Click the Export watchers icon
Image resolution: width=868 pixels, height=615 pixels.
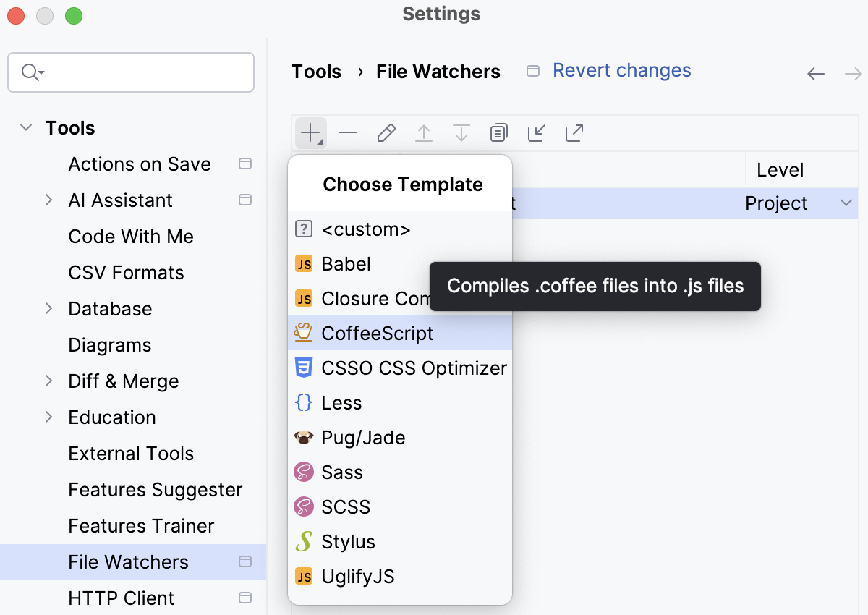click(574, 132)
